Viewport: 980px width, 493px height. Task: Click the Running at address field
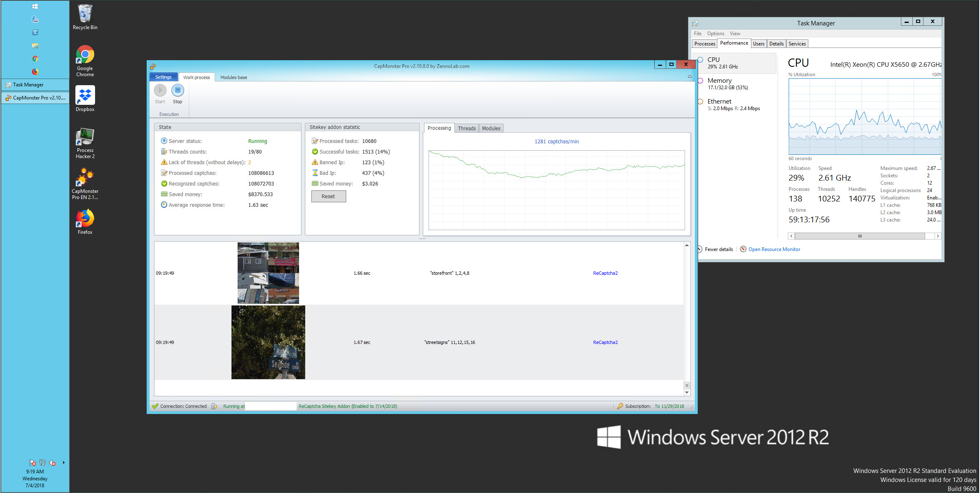pyautogui.click(x=270, y=406)
